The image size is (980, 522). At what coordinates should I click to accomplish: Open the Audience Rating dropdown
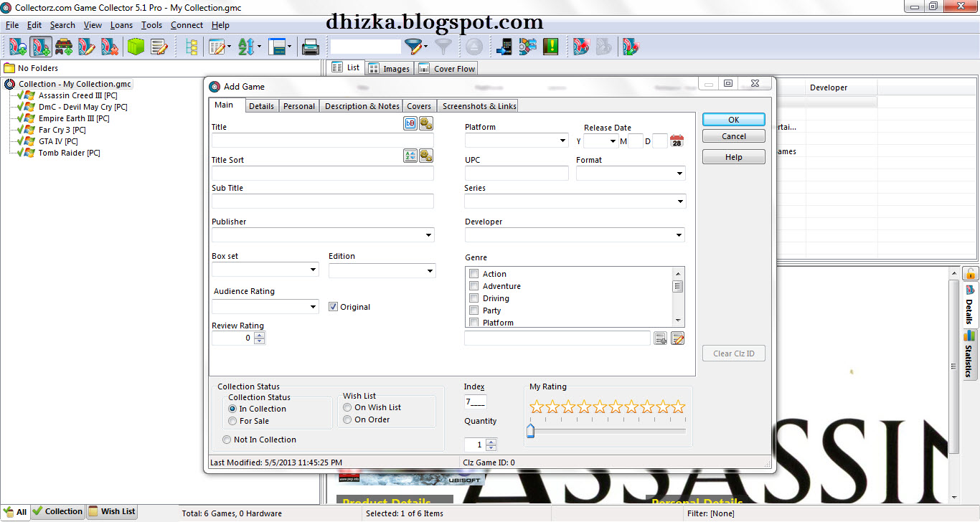(x=314, y=307)
